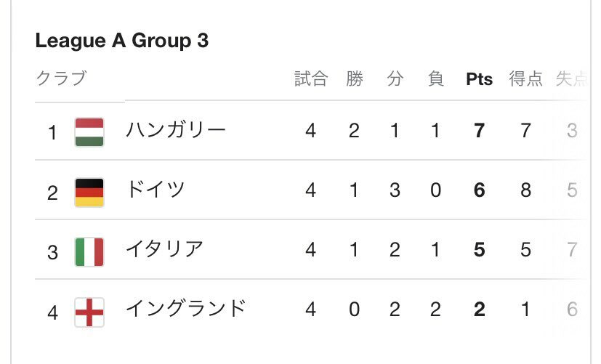This screenshot has width=601, height=364.
Task: Click England's rank number 4
Action: point(52,312)
